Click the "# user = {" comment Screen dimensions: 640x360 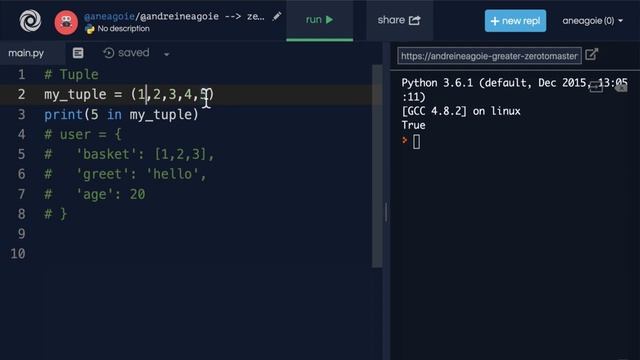83,135
